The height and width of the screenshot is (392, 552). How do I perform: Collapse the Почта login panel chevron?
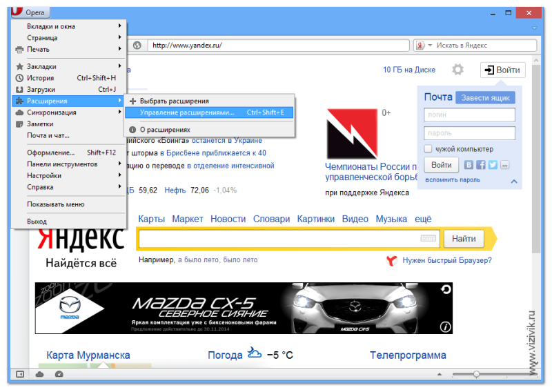pyautogui.click(x=514, y=182)
